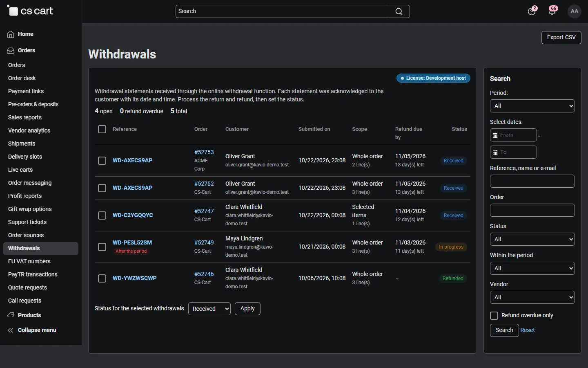Open Support tickets in the sidebar
The height and width of the screenshot is (368, 588).
(x=27, y=222)
